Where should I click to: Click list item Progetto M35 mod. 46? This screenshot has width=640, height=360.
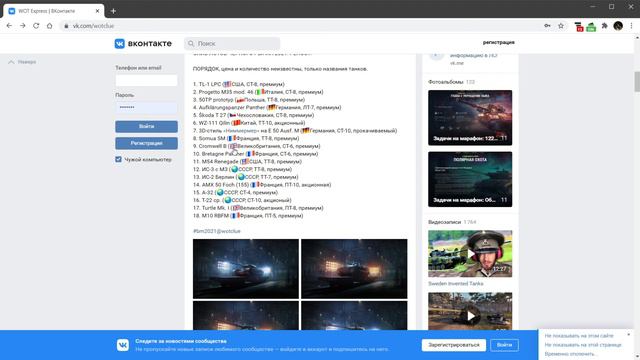258,92
